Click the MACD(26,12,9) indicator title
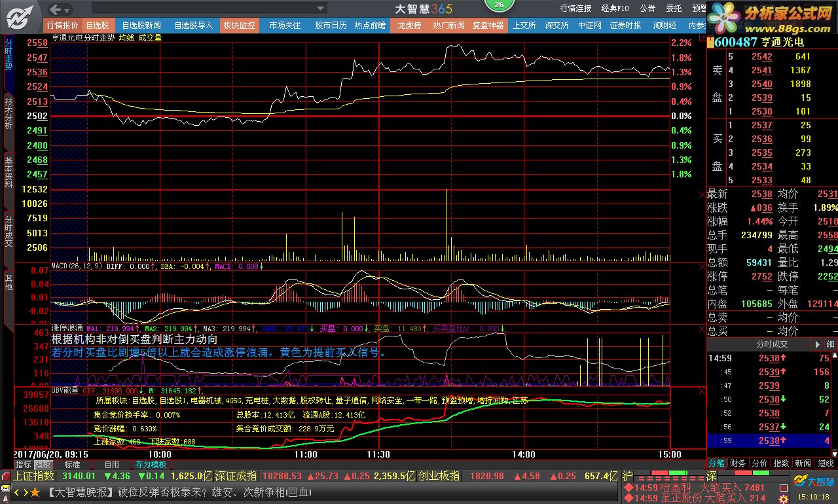This screenshot has height=504, width=838. 78,267
